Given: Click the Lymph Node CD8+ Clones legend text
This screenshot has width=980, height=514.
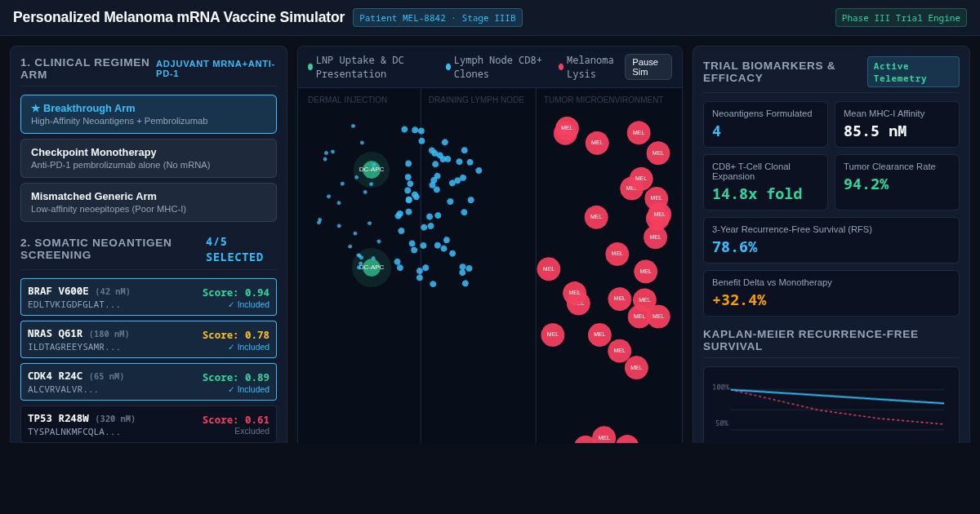Looking at the screenshot, I should pos(498,67).
